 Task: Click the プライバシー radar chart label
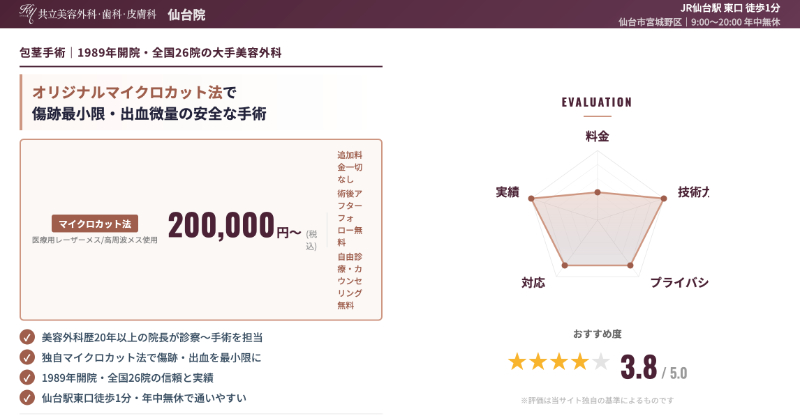point(679,283)
